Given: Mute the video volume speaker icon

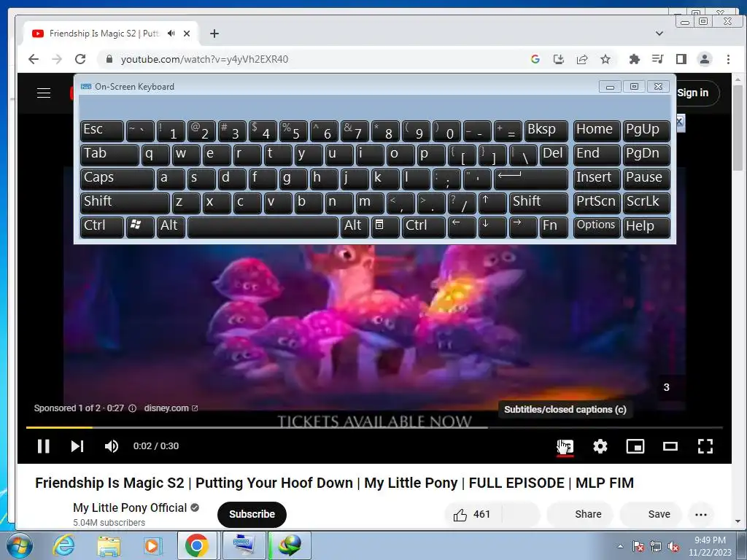Looking at the screenshot, I should point(112,446).
